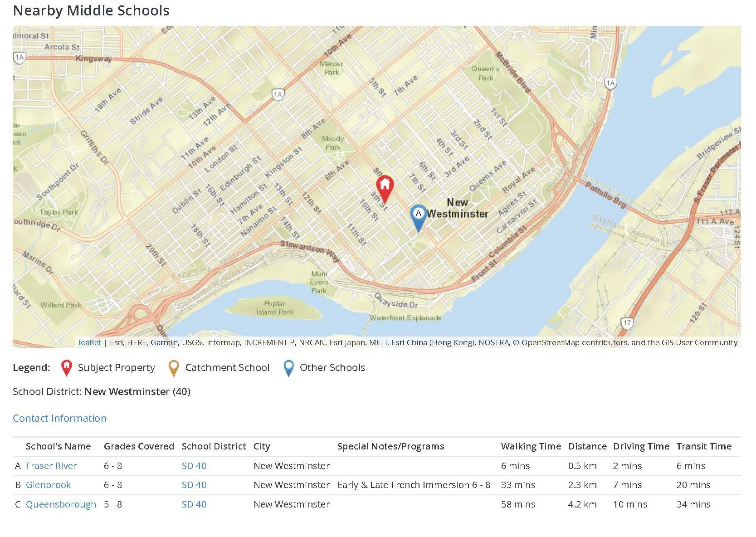The width and height of the screenshot is (756, 537).
Task: Click the '4.2 km' distance value
Action: tap(582, 504)
